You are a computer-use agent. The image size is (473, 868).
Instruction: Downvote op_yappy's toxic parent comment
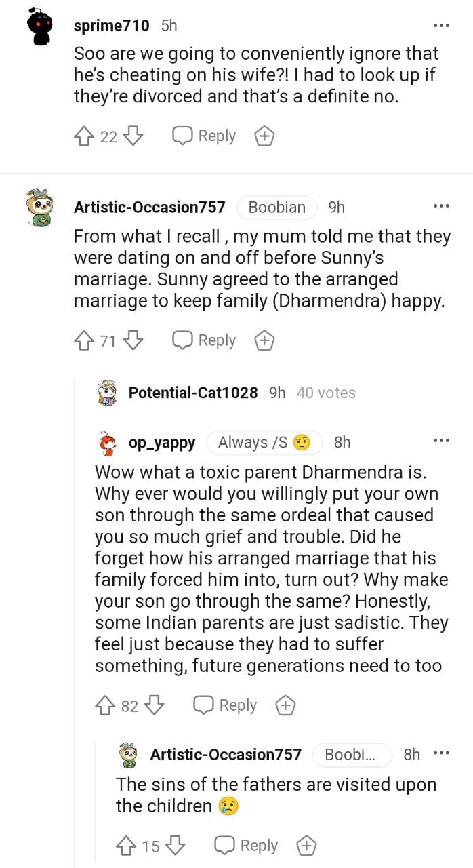[155, 706]
